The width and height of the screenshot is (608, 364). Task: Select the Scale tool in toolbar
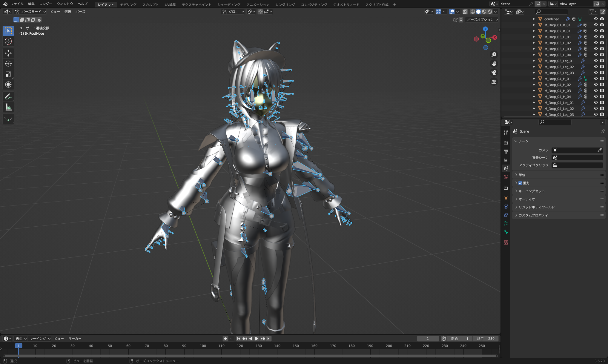pyautogui.click(x=8, y=74)
